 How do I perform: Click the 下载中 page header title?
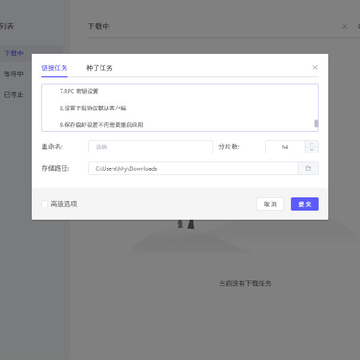point(98,26)
